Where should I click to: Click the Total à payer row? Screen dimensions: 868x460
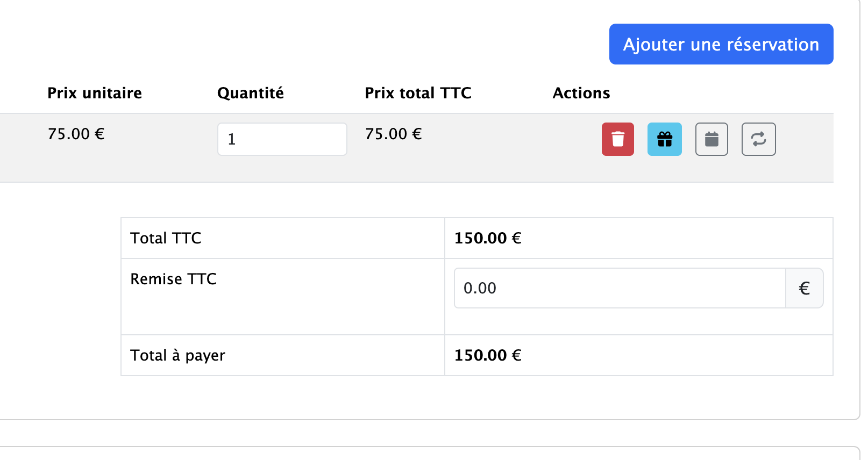[177, 355]
